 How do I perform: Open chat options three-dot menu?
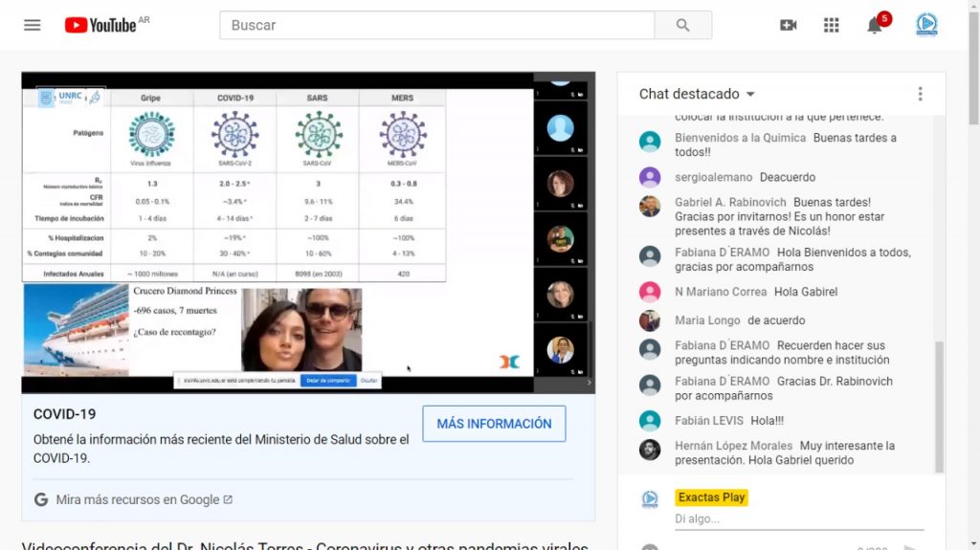[920, 94]
